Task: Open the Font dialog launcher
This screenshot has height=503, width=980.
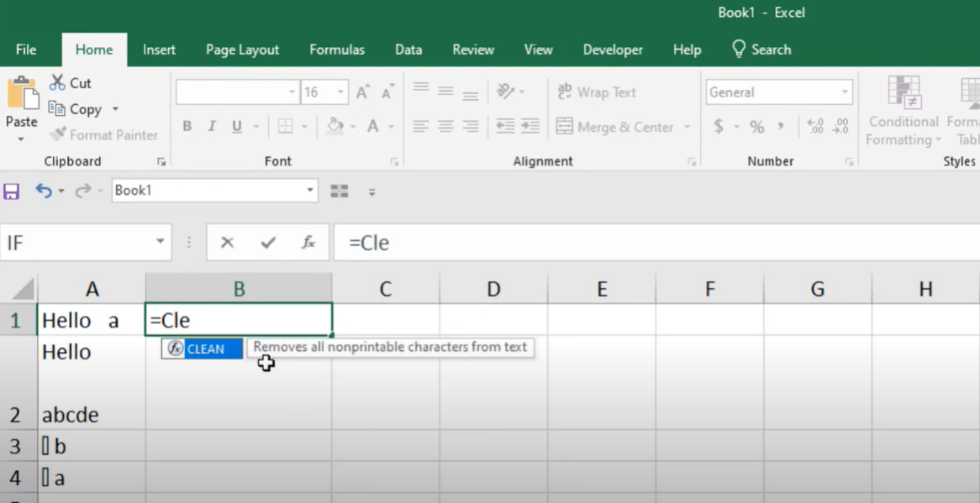Action: 394,162
